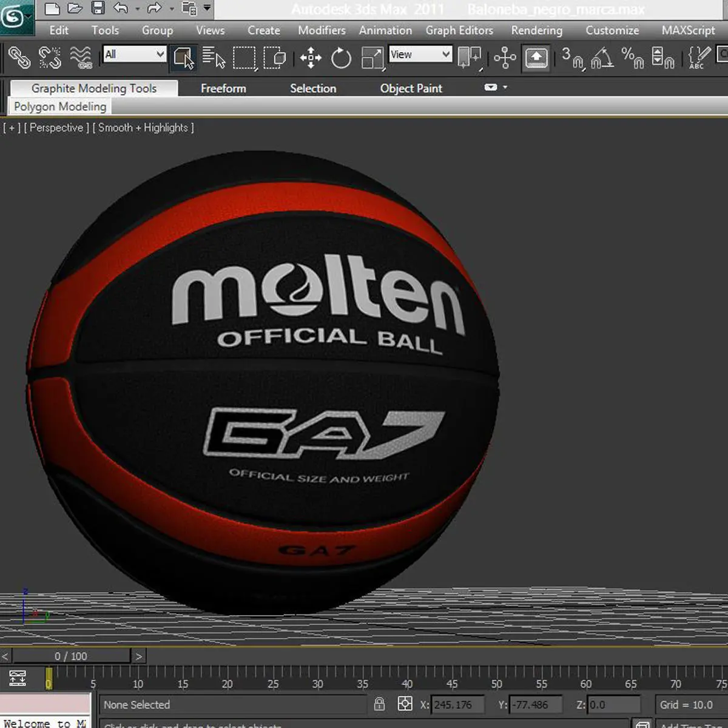Switch to the Selection ribbon tab

click(x=313, y=89)
